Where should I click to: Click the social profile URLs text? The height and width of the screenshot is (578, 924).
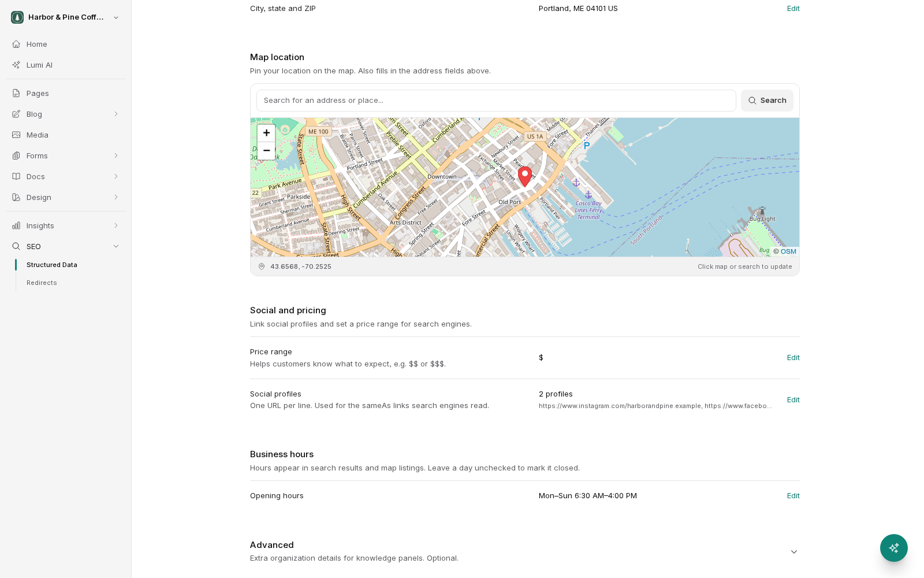coord(655,406)
